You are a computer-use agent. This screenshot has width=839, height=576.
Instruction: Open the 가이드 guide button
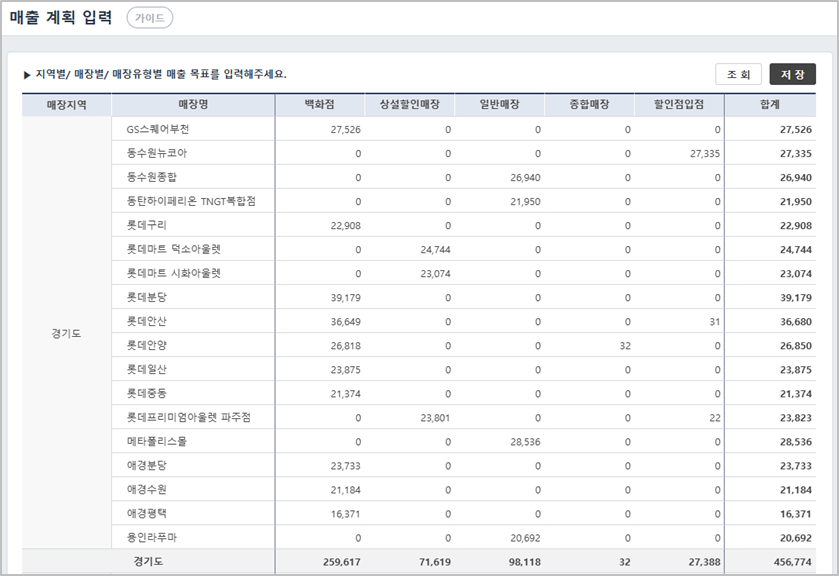click(150, 18)
